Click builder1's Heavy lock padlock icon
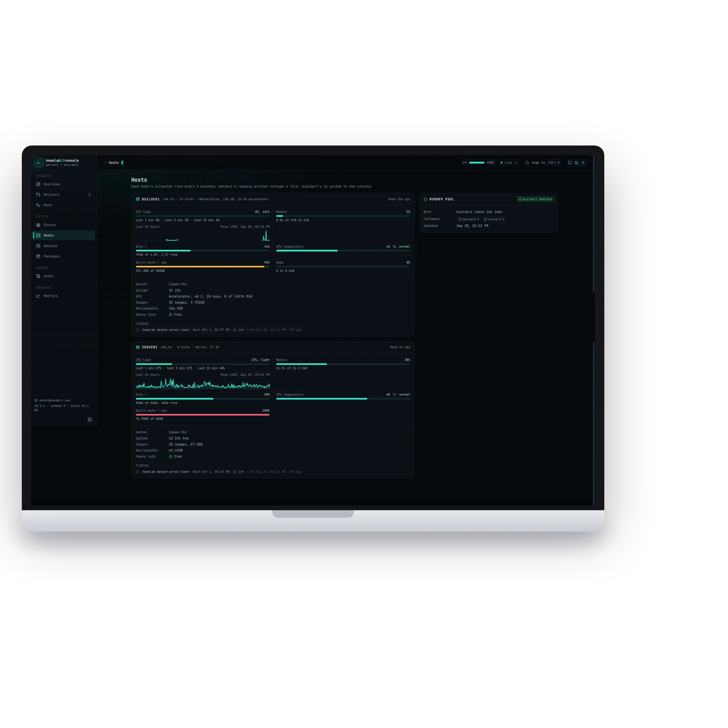This screenshot has width=728, height=728. point(171,315)
